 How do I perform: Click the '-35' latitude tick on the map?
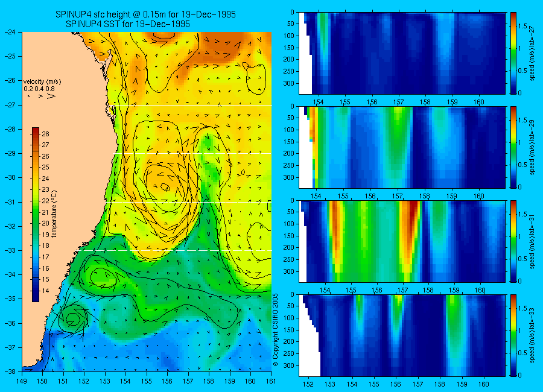click(x=11, y=299)
